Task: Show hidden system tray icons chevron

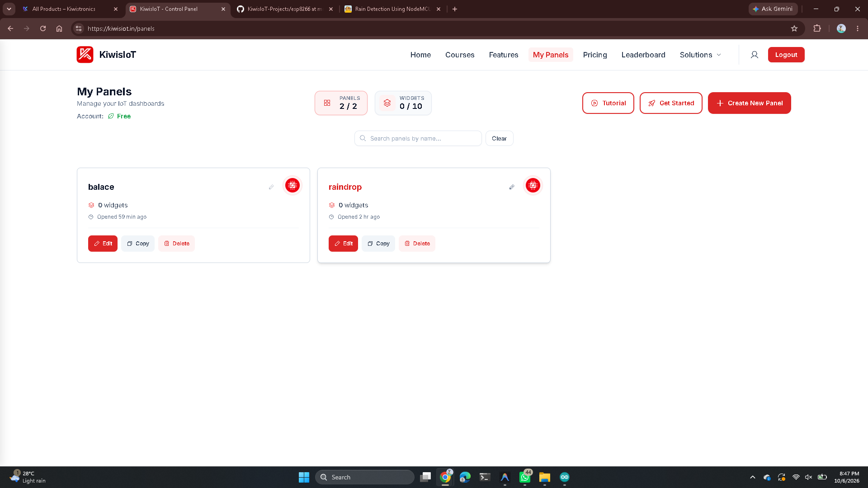Action: tap(753, 477)
